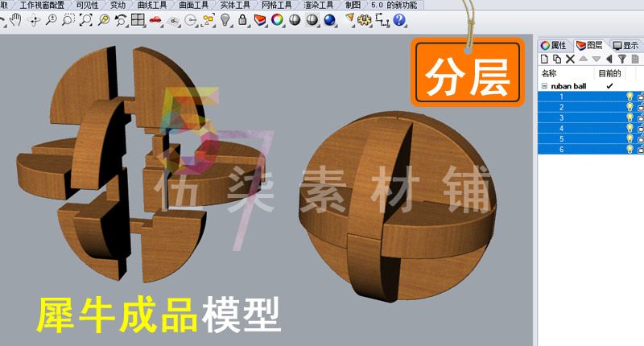Toggle the lock on layer 3
The image size is (644, 346).
click(x=641, y=117)
